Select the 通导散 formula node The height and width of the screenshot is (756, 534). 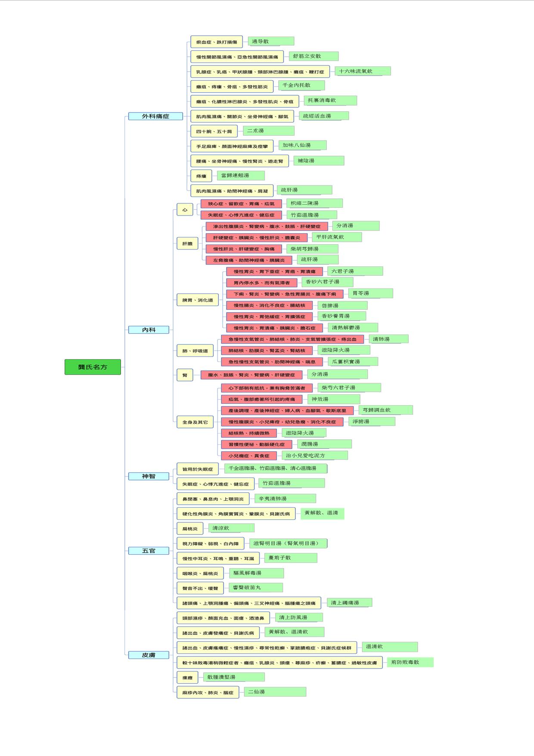(x=271, y=41)
